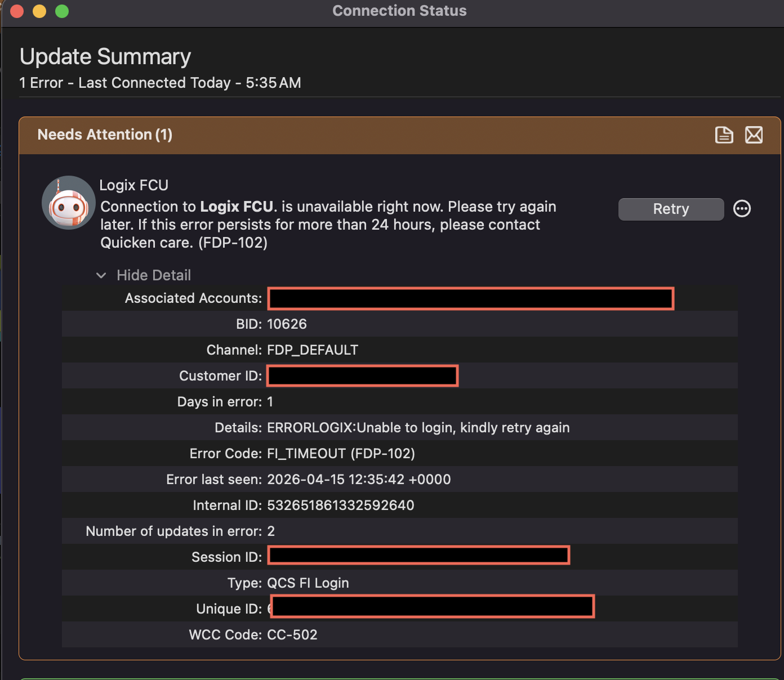Image resolution: width=784 pixels, height=680 pixels.
Task: Click the Logix FCU robot avatar
Action: tap(69, 203)
